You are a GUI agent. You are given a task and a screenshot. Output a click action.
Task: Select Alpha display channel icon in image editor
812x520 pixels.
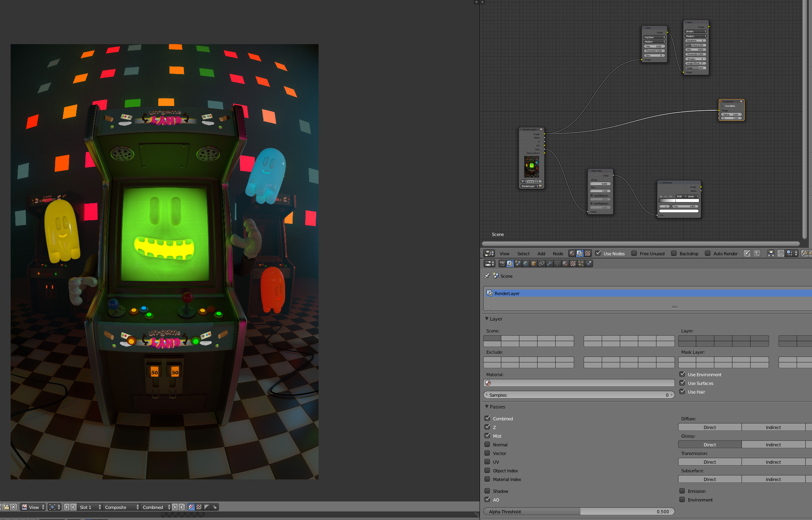(x=207, y=507)
